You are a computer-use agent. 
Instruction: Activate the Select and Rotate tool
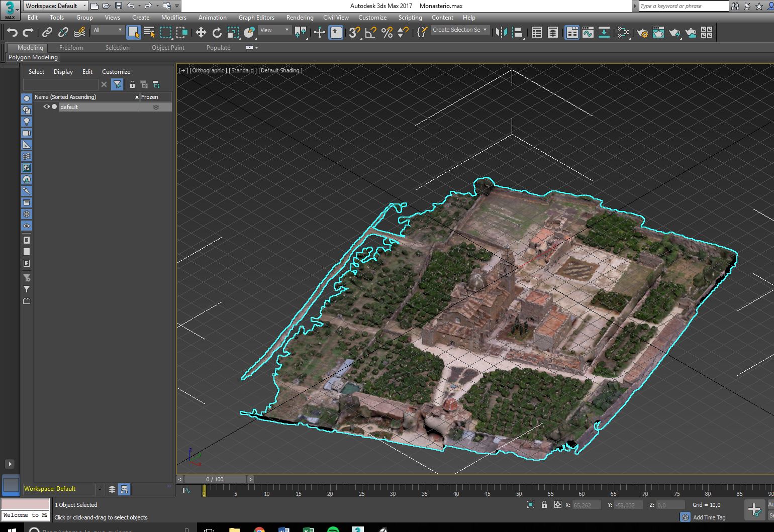[217, 33]
